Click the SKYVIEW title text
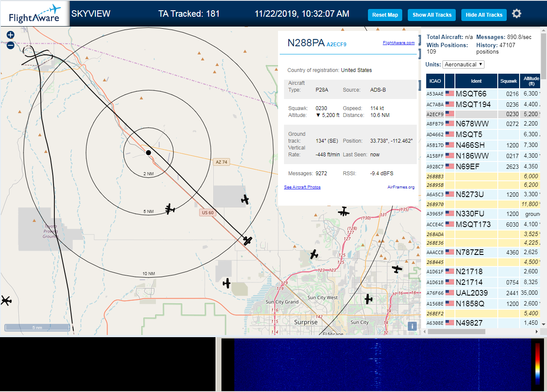Image resolution: width=547 pixels, height=392 pixels. tap(91, 13)
